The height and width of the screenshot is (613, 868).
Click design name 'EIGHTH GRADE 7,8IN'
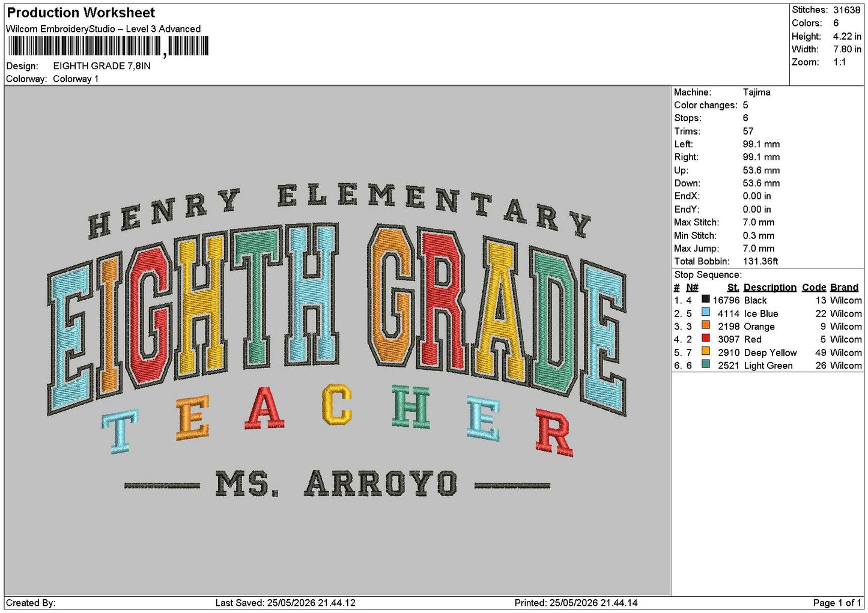tap(102, 66)
